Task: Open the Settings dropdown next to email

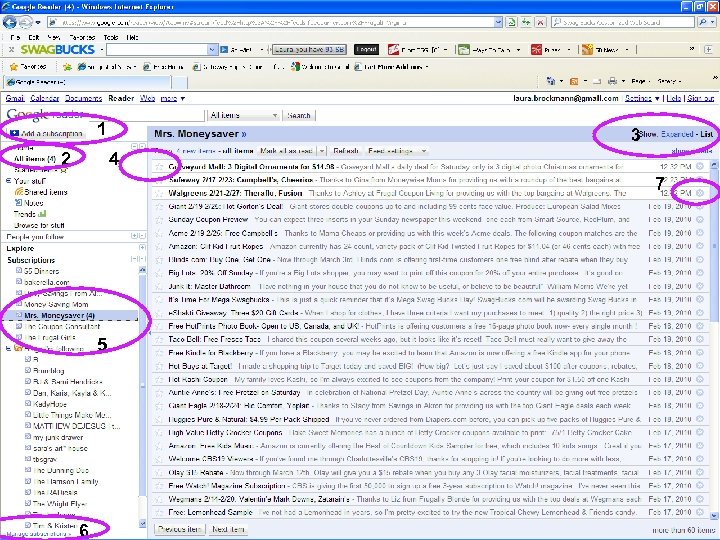Action: coord(642,98)
